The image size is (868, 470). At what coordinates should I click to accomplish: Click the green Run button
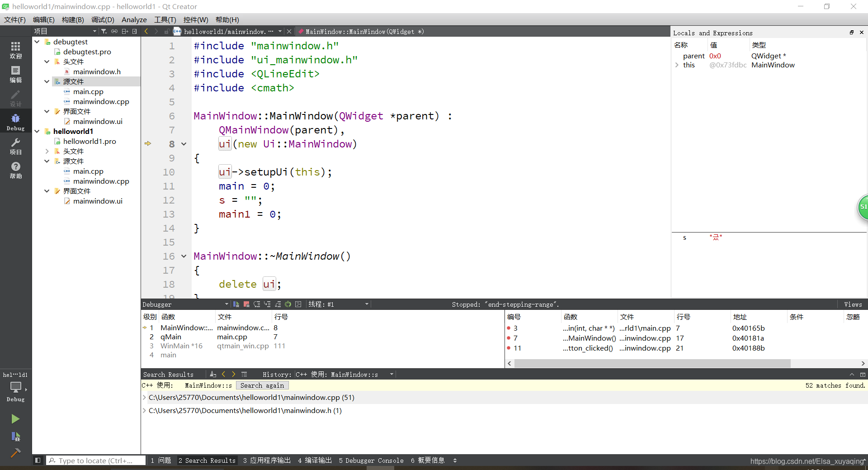coord(15,419)
